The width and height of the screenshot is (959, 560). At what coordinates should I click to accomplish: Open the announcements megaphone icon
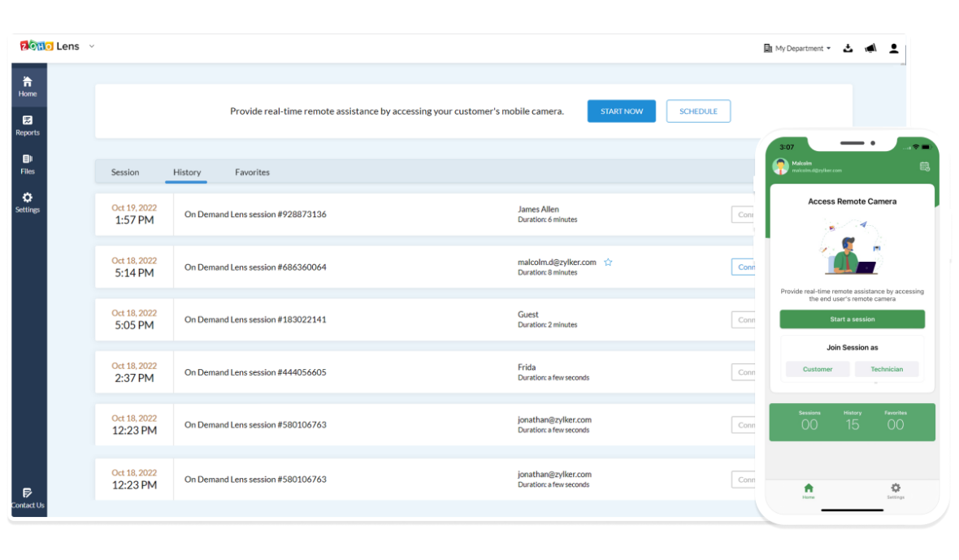pos(870,48)
